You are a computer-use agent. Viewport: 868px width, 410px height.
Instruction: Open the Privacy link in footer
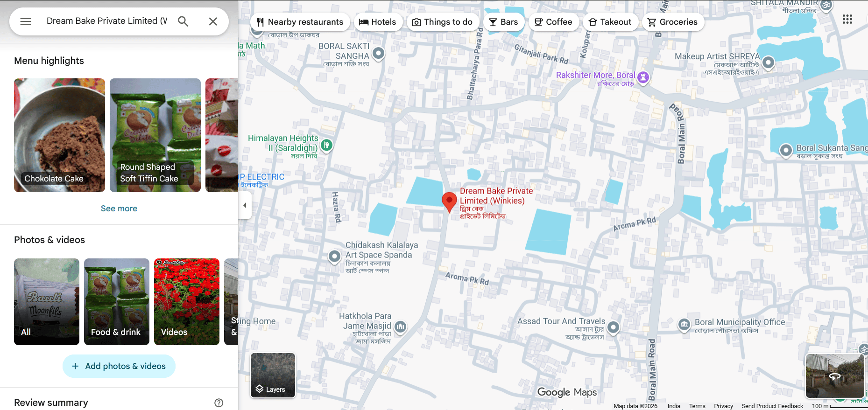point(723,406)
